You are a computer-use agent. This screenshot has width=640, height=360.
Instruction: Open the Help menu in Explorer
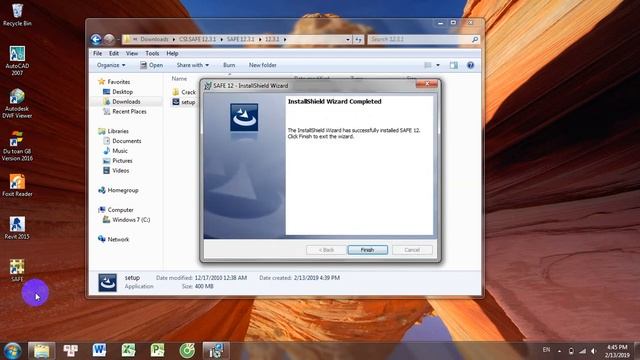pos(172,53)
